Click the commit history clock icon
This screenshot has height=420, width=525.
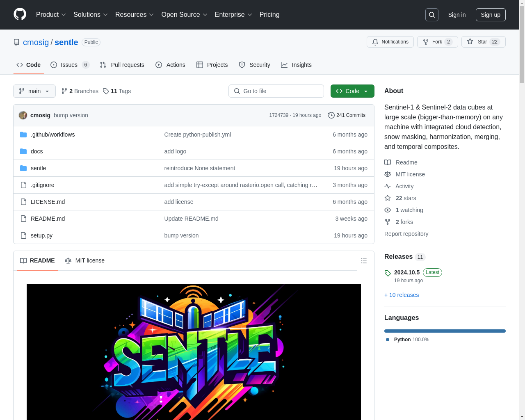tap(331, 115)
